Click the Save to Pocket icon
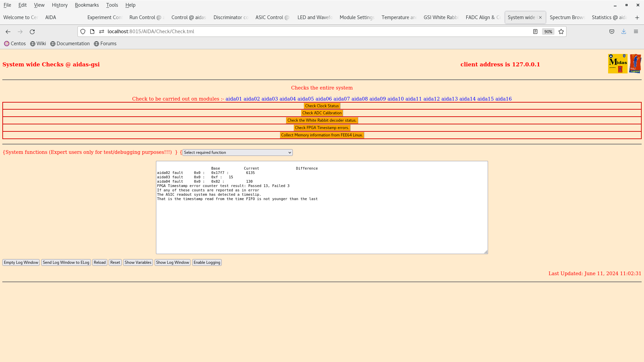Screen dimensions: 644x362 click(612, 32)
